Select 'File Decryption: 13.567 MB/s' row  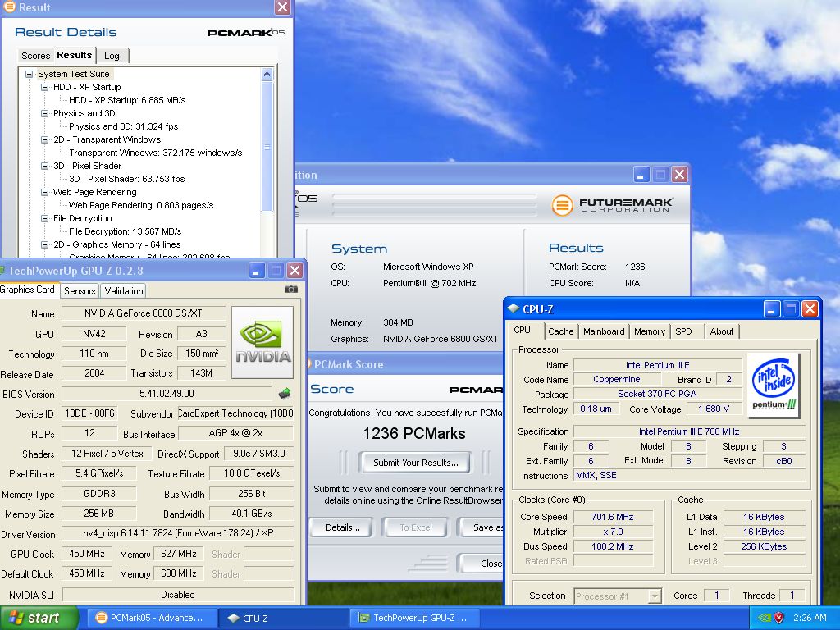[125, 231]
